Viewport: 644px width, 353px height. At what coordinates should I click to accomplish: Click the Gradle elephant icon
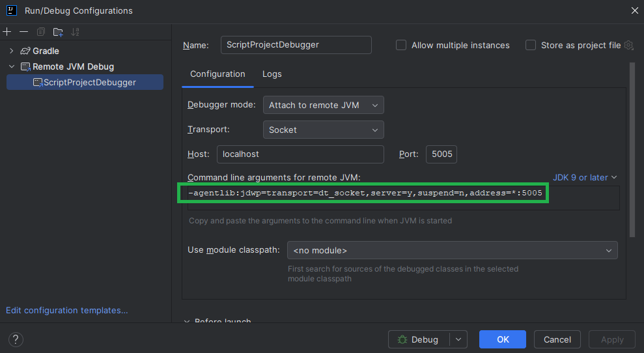pos(25,51)
